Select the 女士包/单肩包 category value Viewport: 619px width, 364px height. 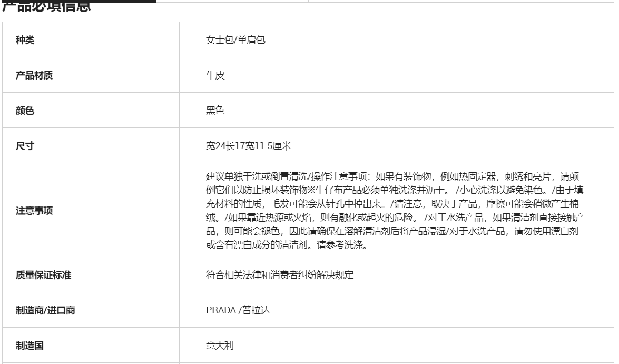tap(239, 40)
